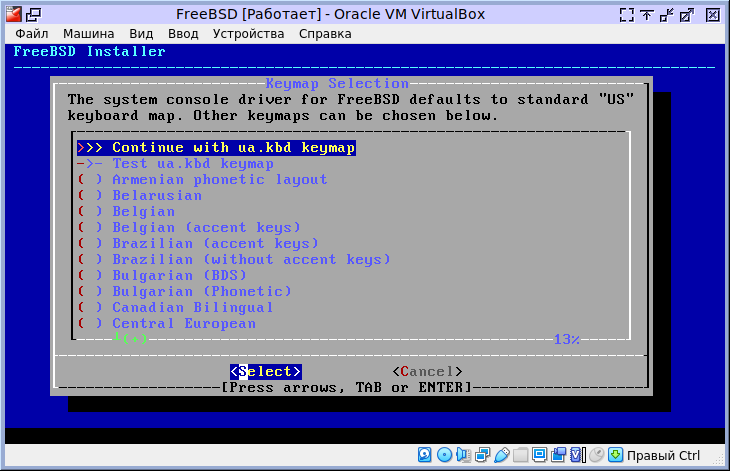Pick the Bulgarian (BDS) keymap

[162, 276]
